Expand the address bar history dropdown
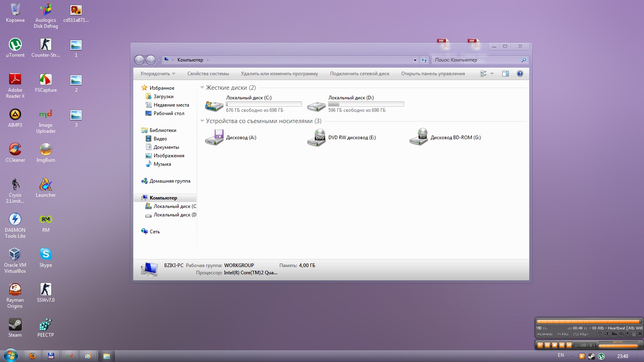Image resolution: width=644 pixels, height=362 pixels. (x=415, y=60)
